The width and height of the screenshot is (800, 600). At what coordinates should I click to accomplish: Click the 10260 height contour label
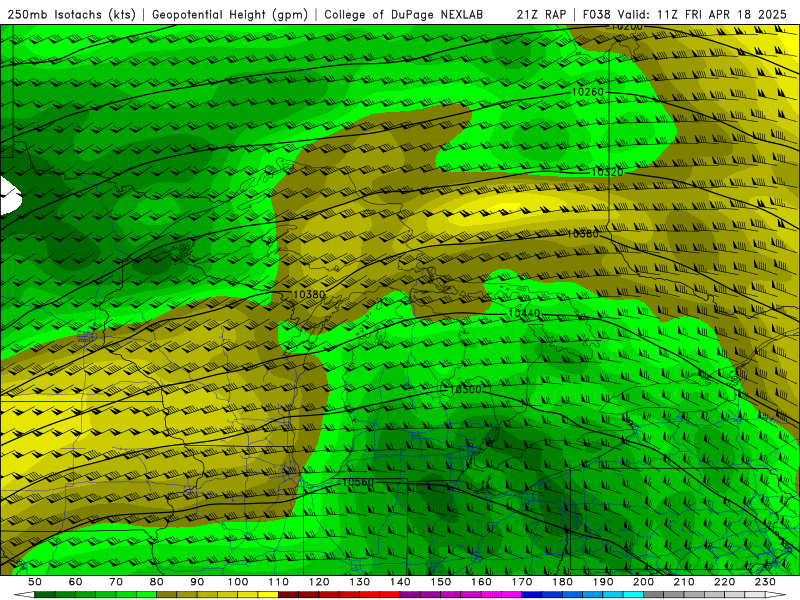(588, 92)
